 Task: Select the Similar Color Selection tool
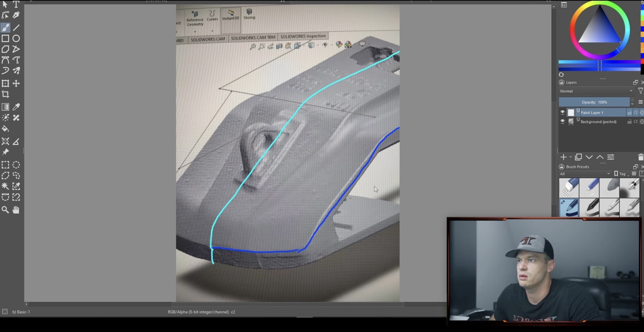tap(16, 186)
